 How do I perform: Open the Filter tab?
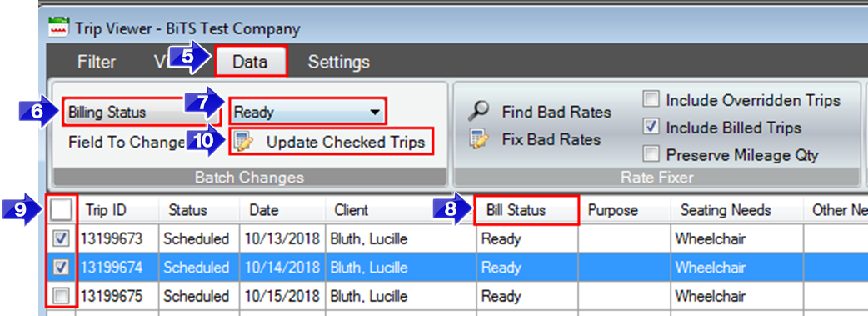(97, 62)
